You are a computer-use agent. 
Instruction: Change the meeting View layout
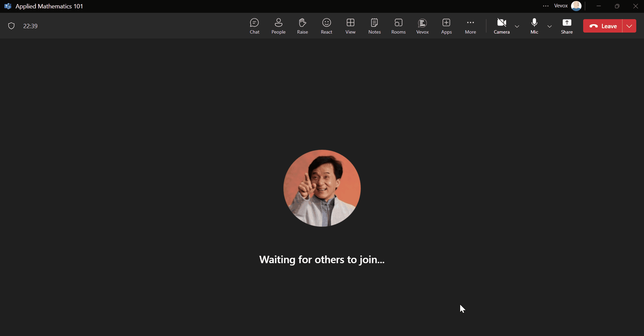pos(350,26)
